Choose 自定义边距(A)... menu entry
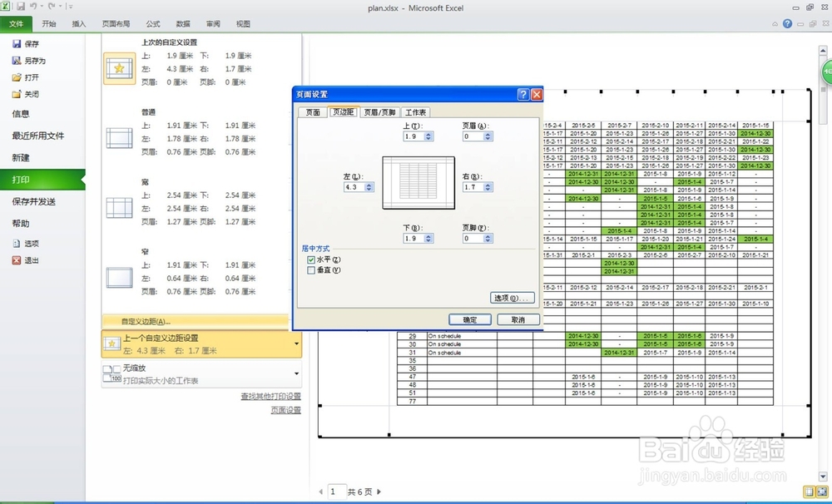This screenshot has width=832, height=504. tap(196, 321)
